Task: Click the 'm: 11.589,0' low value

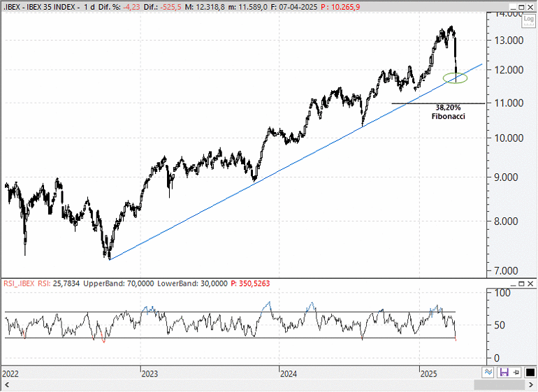Action: (x=248, y=7)
